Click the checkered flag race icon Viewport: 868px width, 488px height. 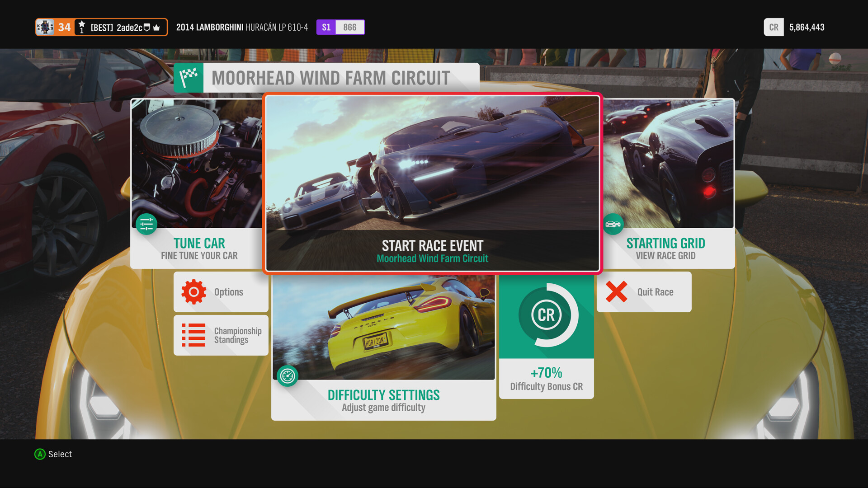[x=189, y=78]
